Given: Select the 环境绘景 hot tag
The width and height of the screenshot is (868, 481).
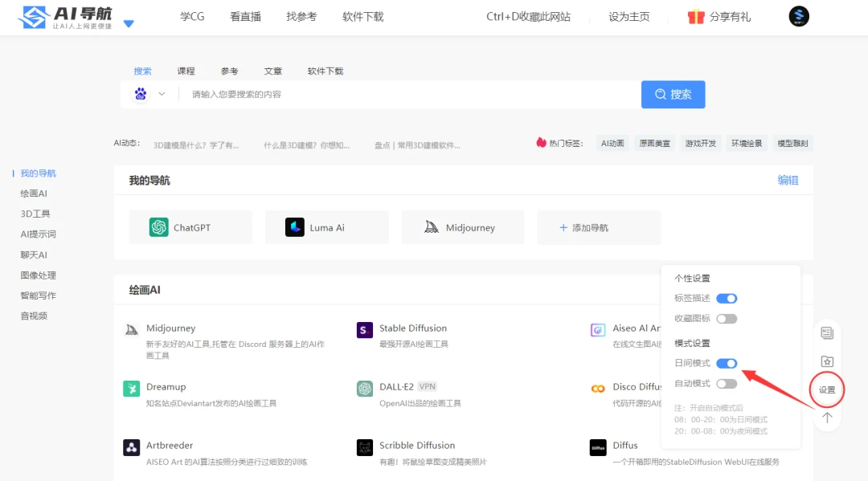Looking at the screenshot, I should (746, 143).
